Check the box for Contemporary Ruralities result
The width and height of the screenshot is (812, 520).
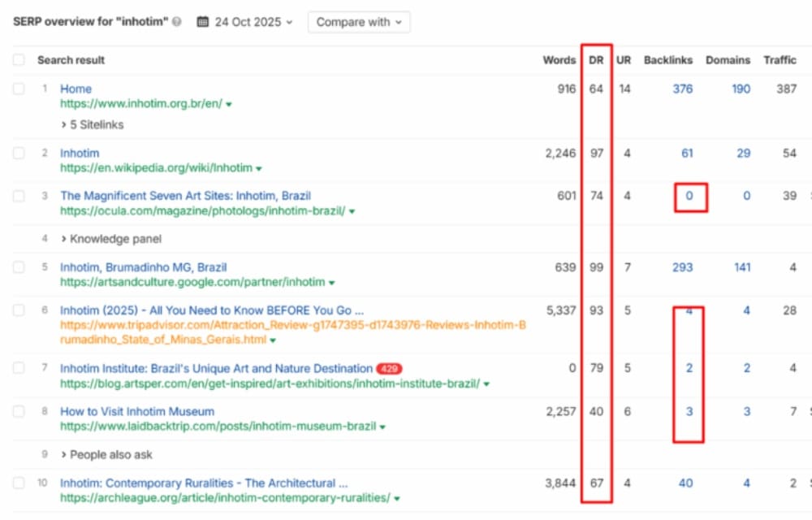pyautogui.click(x=19, y=483)
